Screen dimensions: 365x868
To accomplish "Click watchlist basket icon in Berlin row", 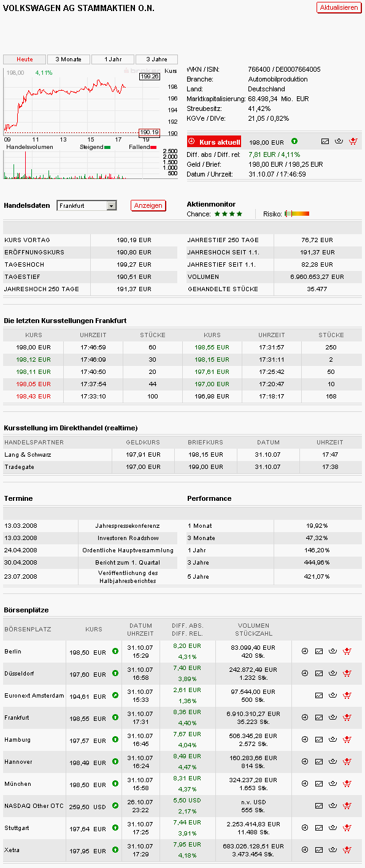I will tap(333, 652).
